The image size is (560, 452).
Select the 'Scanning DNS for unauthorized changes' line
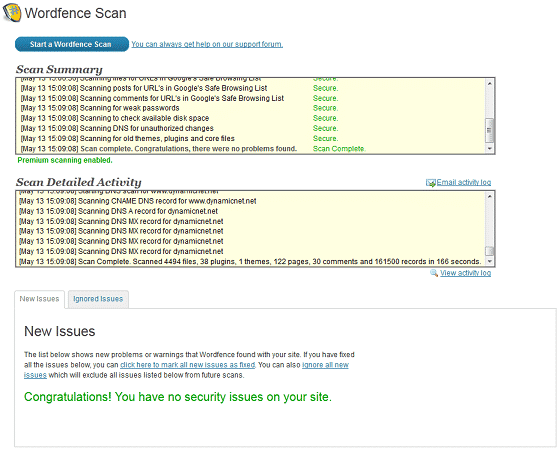(117, 128)
